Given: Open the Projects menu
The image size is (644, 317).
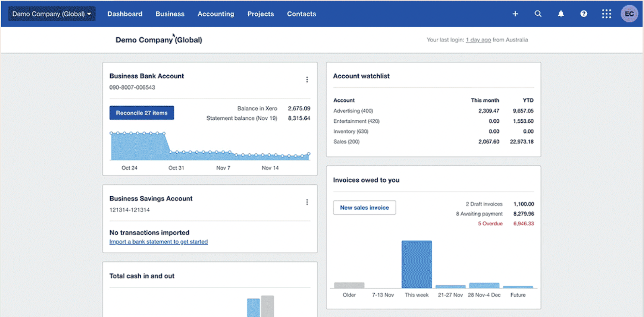Looking at the screenshot, I should tap(260, 14).
